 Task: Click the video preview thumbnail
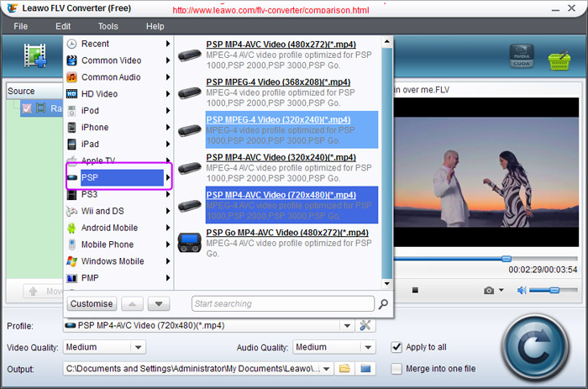tap(486, 172)
